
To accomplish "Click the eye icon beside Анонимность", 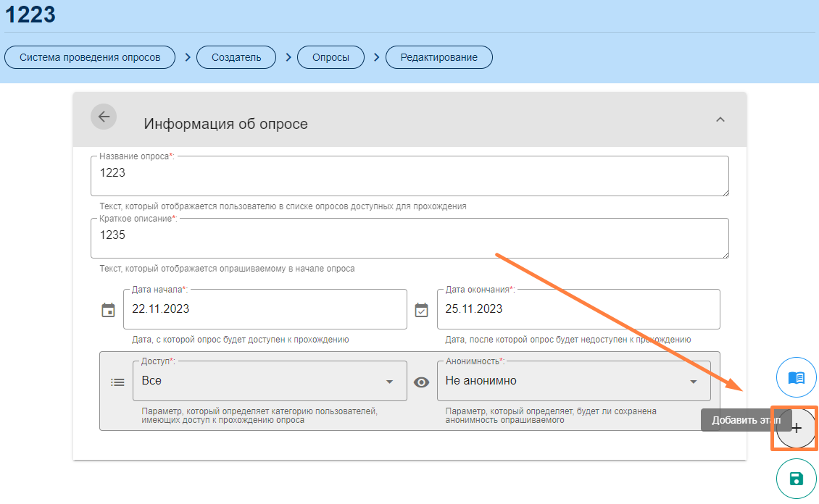I will [x=421, y=382].
